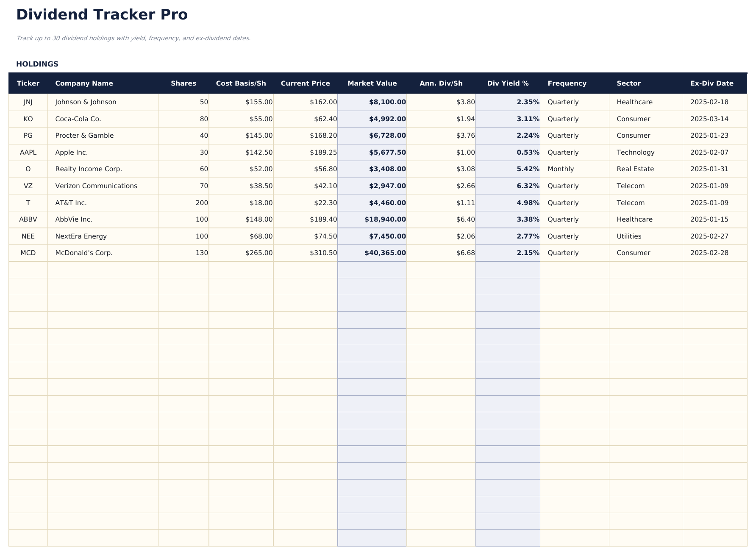Screen dimensions: 756x555
Task: Click the Market Value column header
Action: 372,83
